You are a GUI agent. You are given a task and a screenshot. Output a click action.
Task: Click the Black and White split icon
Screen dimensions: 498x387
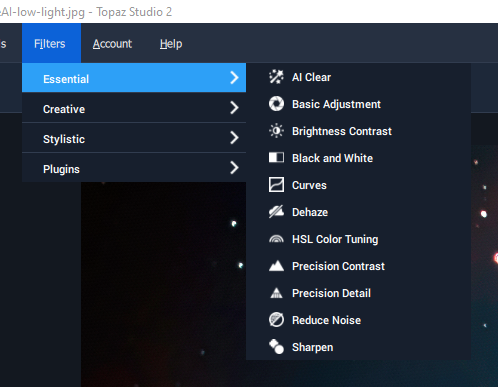276,158
